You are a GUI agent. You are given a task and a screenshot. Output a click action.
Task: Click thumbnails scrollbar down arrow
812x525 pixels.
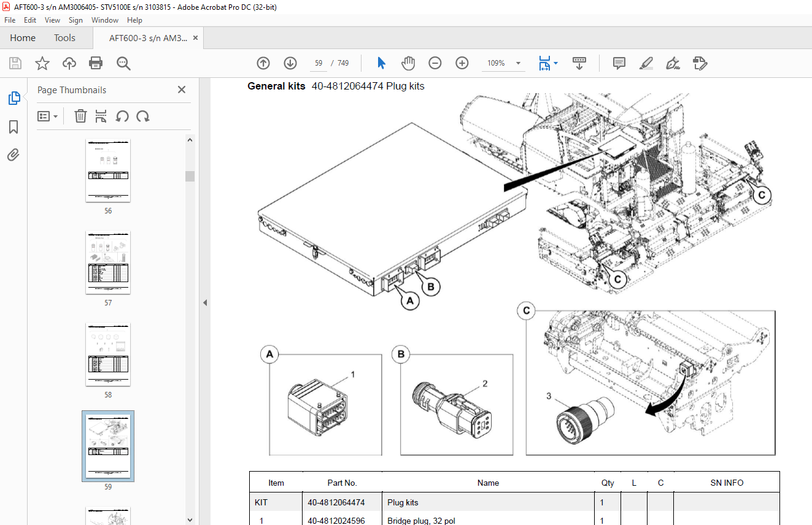click(x=190, y=519)
